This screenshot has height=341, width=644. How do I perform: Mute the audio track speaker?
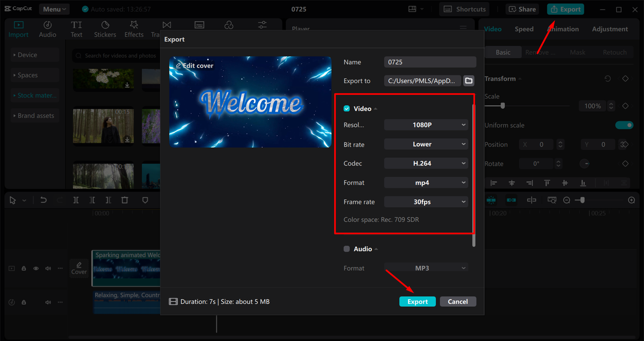click(48, 302)
